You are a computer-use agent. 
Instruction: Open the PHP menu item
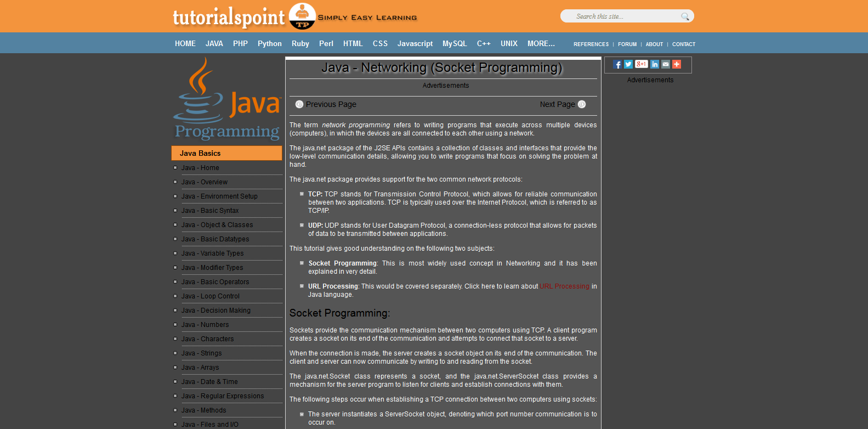240,43
